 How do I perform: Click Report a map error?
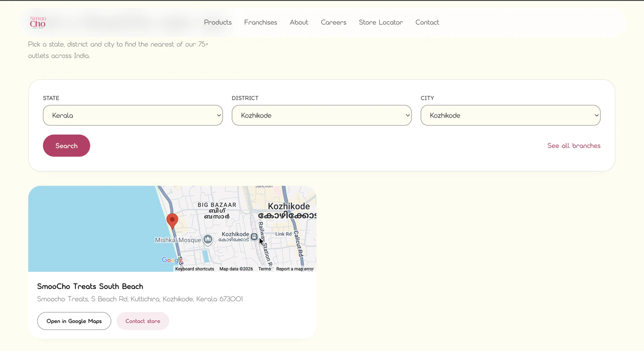[x=295, y=269]
